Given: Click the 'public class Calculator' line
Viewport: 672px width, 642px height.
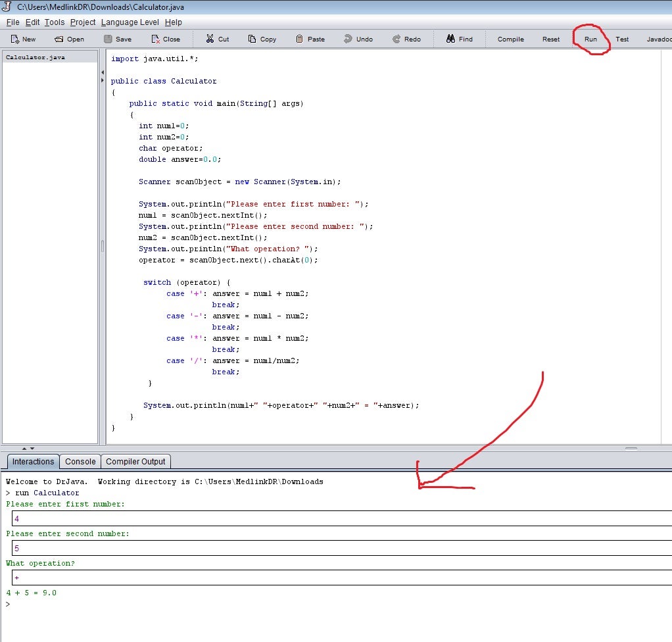Looking at the screenshot, I should coord(163,81).
